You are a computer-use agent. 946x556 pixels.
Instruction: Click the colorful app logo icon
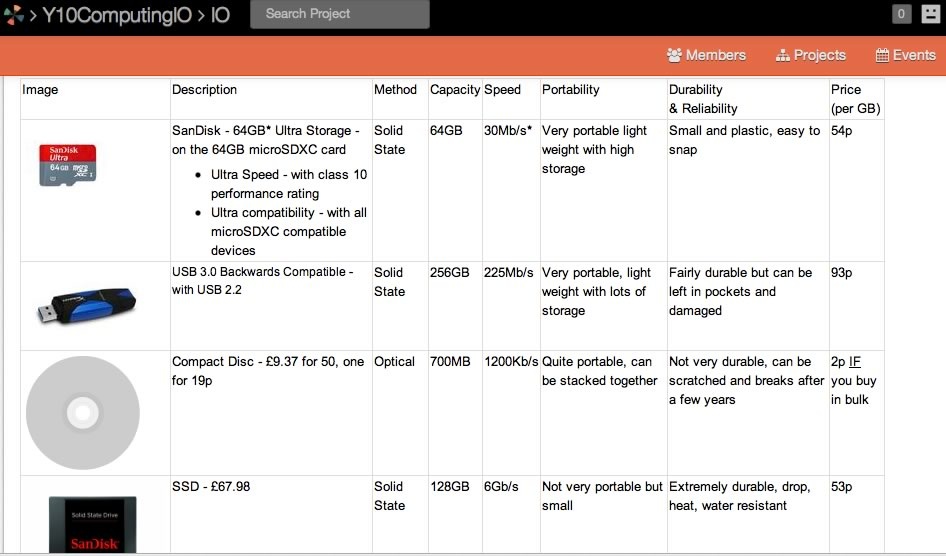coord(13,14)
